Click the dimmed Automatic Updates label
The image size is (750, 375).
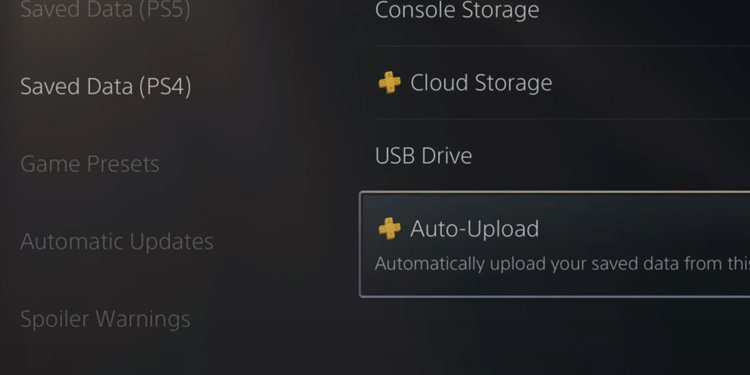(x=117, y=242)
